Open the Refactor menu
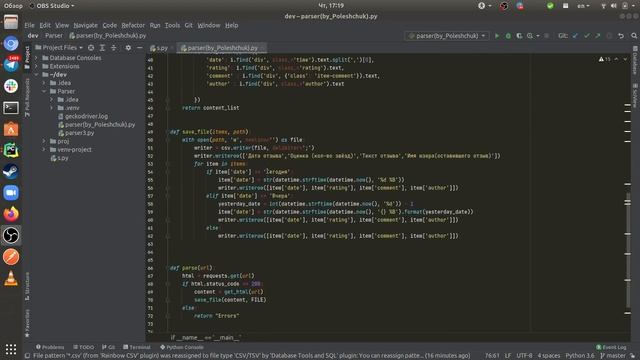 coord(133,25)
